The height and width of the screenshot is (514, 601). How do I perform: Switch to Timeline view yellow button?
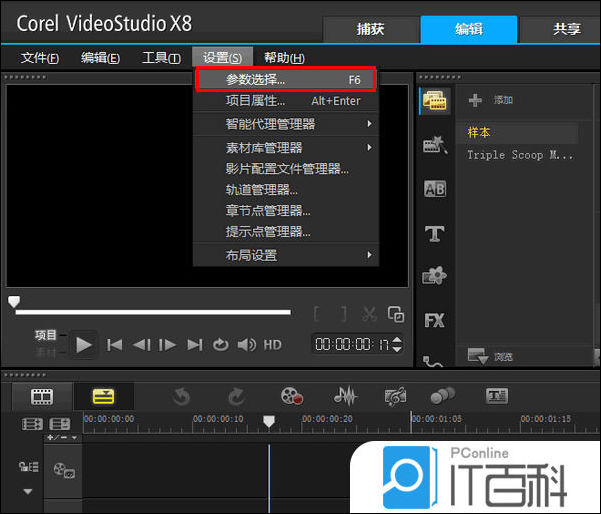[x=103, y=397]
